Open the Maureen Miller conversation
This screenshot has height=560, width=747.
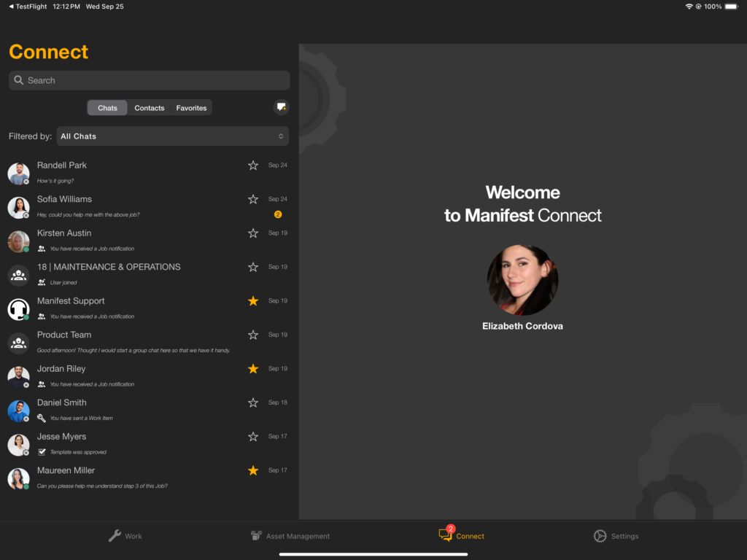tap(147, 478)
